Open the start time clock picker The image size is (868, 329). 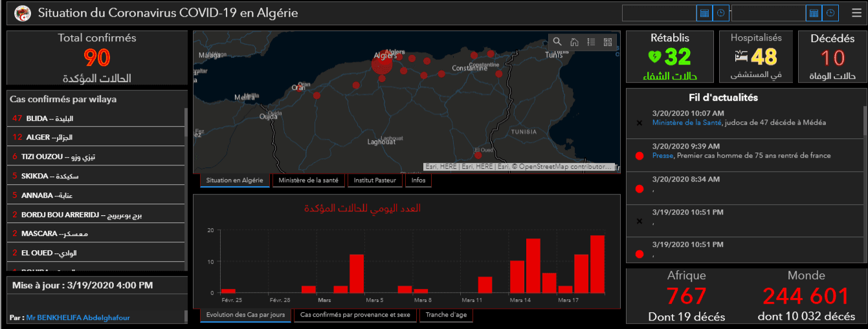[x=720, y=13]
